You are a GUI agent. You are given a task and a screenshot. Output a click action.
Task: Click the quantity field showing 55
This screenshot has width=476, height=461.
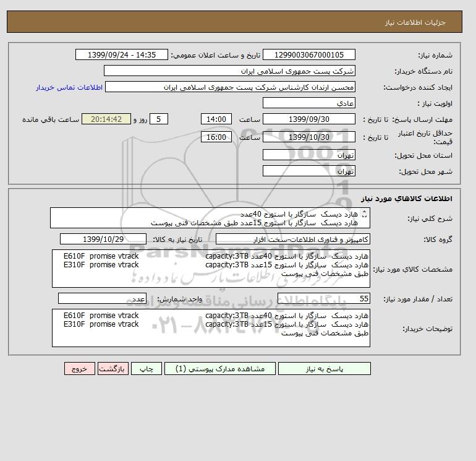[x=323, y=298]
